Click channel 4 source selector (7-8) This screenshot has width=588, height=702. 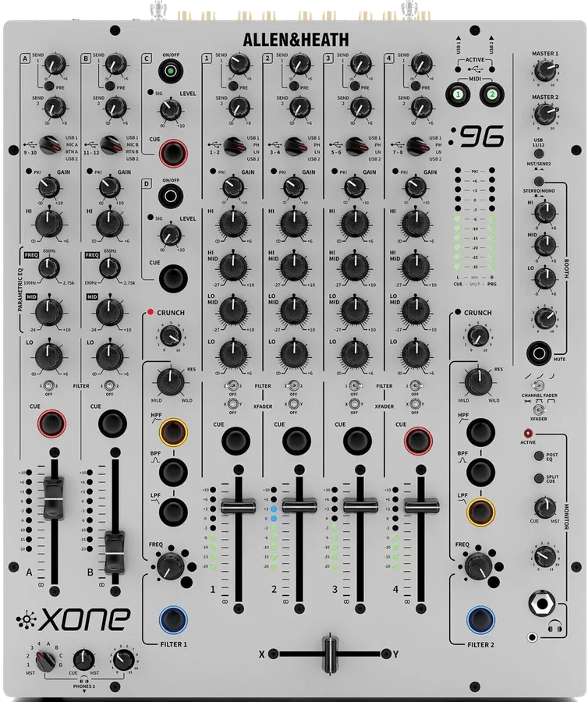(416, 145)
